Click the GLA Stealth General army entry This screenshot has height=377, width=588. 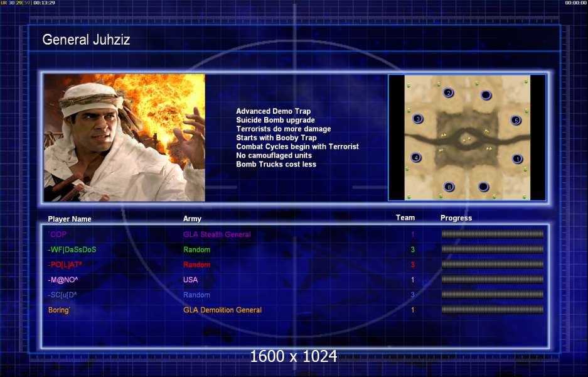216,235
